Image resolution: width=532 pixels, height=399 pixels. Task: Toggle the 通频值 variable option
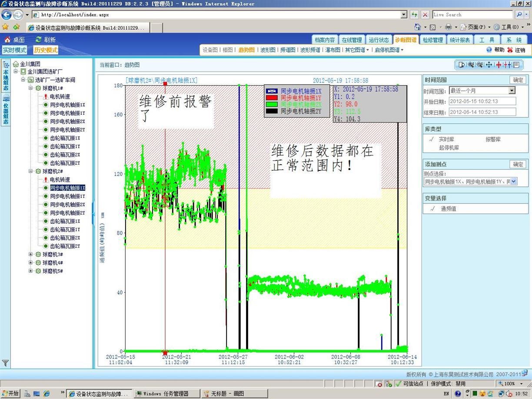coord(448,209)
